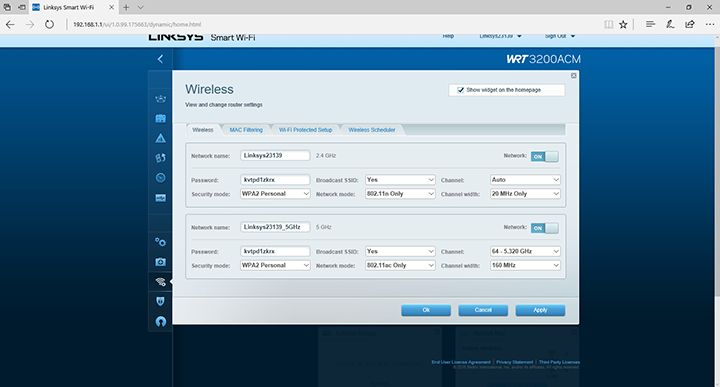The height and width of the screenshot is (387, 720).
Task: Open the Troubleshooting first-aid icon
Action: [x=160, y=262]
